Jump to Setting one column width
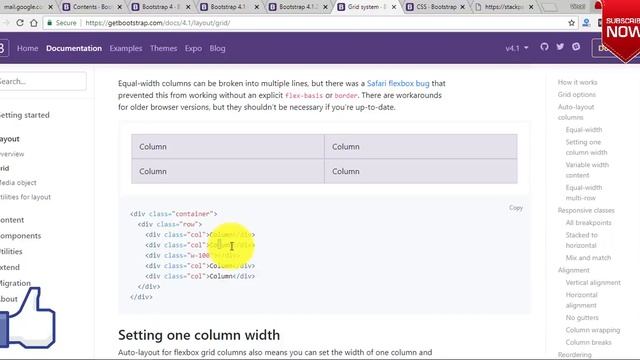This screenshot has height=360, width=640. 586,147
